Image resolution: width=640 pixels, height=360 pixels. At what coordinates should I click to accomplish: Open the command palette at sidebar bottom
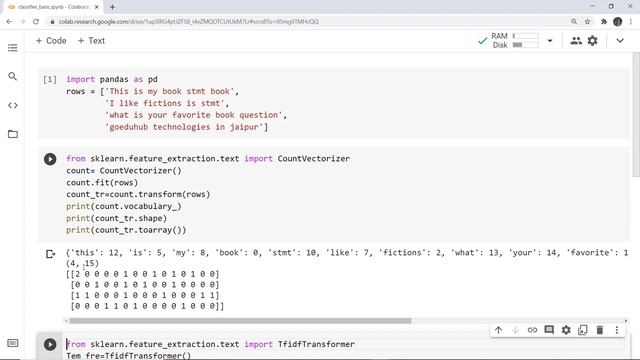pyautogui.click(x=13, y=343)
